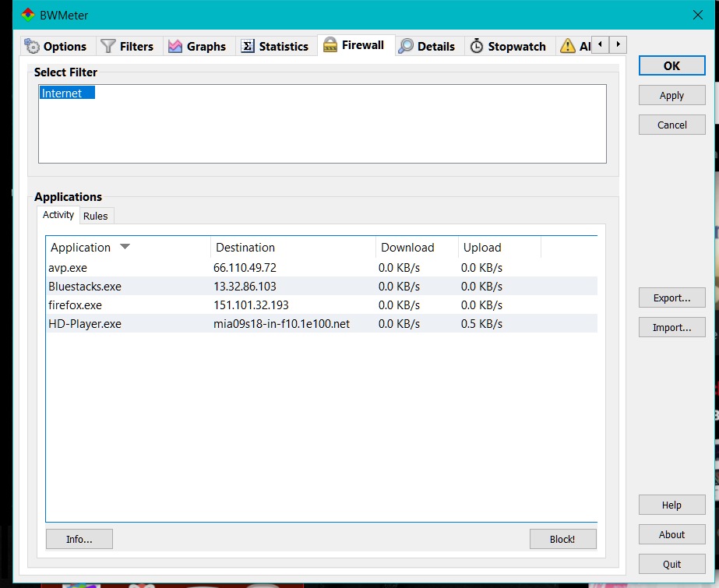The image size is (719, 588).
Task: Select the Bluestacks.exe row
Action: pyautogui.click(x=322, y=287)
